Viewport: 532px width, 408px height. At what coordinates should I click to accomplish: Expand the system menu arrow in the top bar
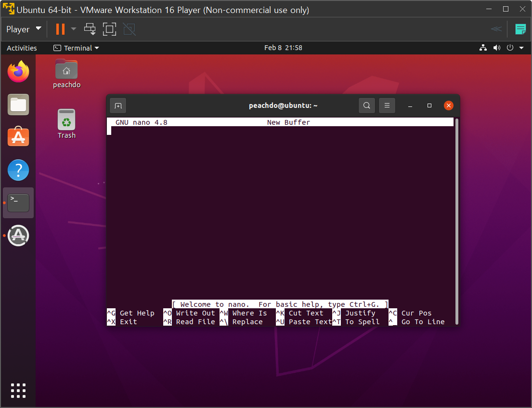click(x=521, y=48)
